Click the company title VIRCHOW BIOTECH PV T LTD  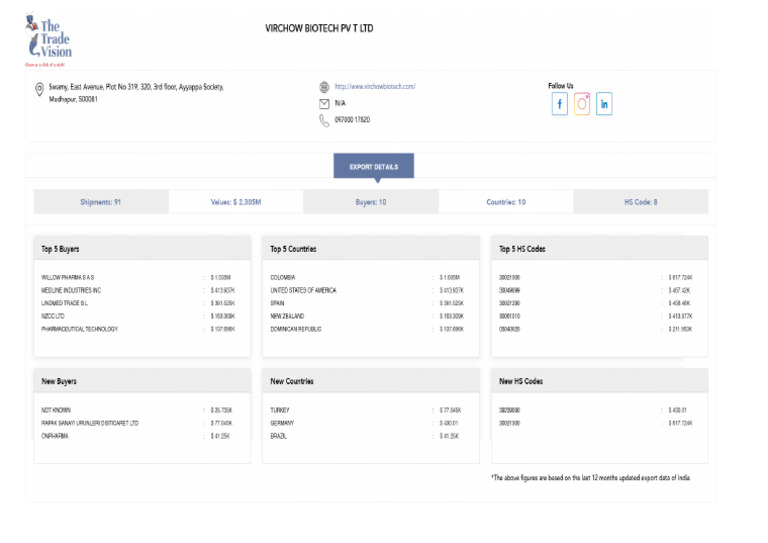coord(319,28)
